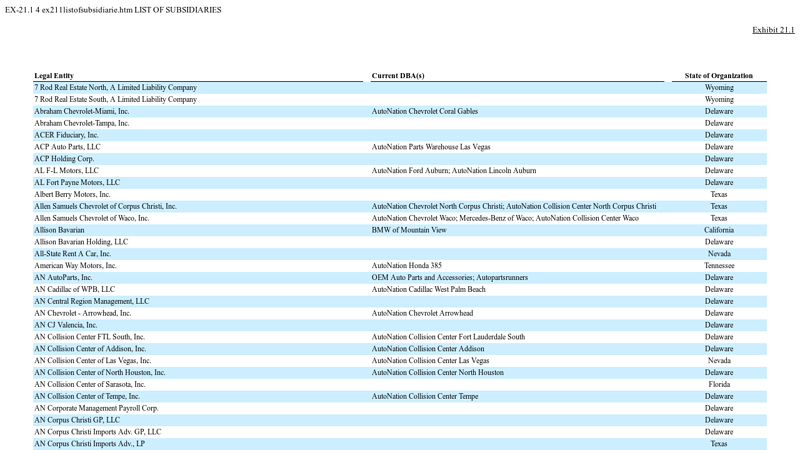
Task: Click the AutoNation Honda 385 cell
Action: pyautogui.click(x=406, y=266)
